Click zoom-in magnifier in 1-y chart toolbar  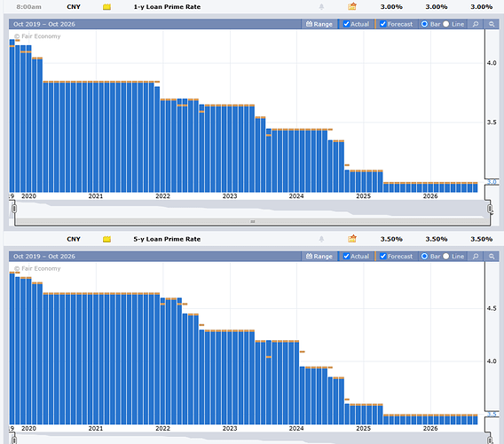[476, 24]
